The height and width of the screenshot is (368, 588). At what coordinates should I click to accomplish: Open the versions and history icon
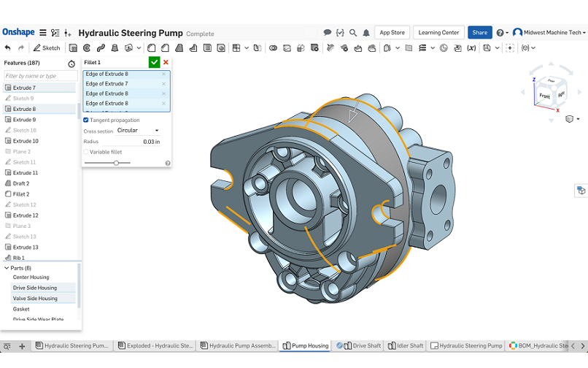point(55,33)
